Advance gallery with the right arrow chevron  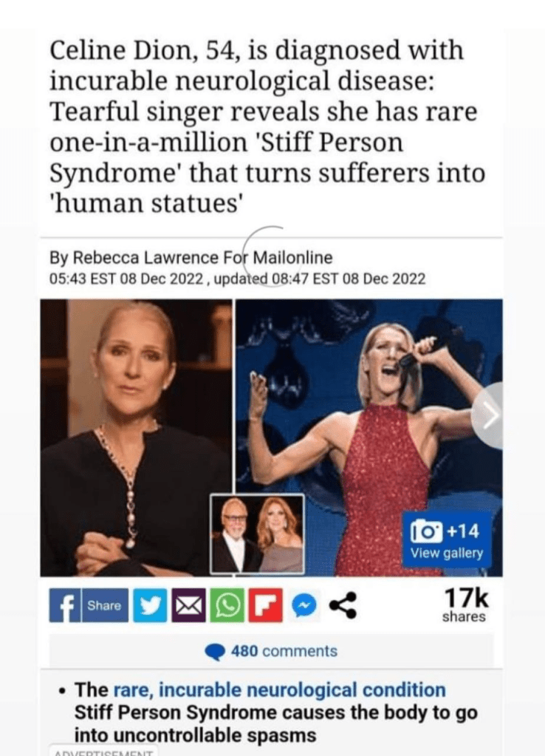coord(487,416)
